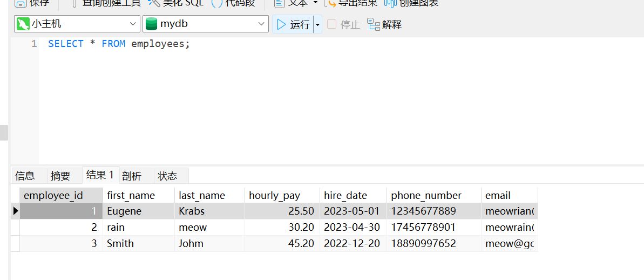Open the connection dropdown showing 小主机
The height and width of the screenshot is (280, 644).
point(77,24)
